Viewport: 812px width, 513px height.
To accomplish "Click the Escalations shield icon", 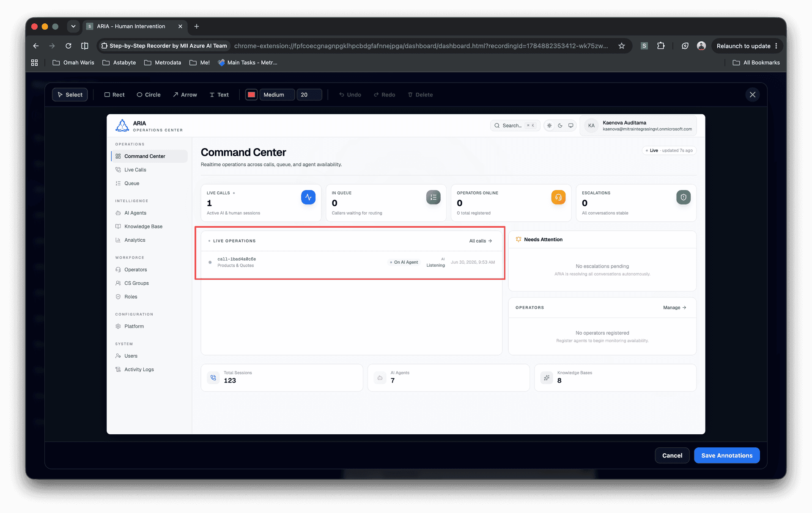I will pyautogui.click(x=683, y=197).
